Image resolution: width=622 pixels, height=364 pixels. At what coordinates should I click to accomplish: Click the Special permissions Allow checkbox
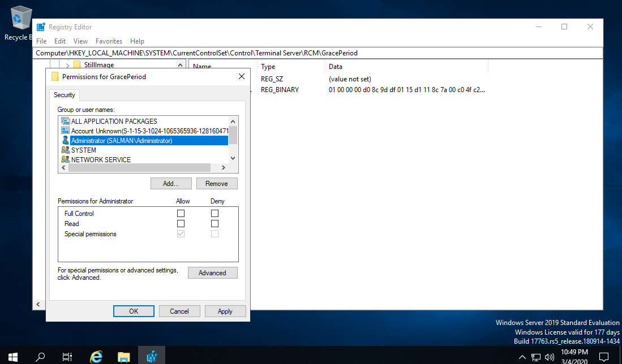pyautogui.click(x=181, y=233)
